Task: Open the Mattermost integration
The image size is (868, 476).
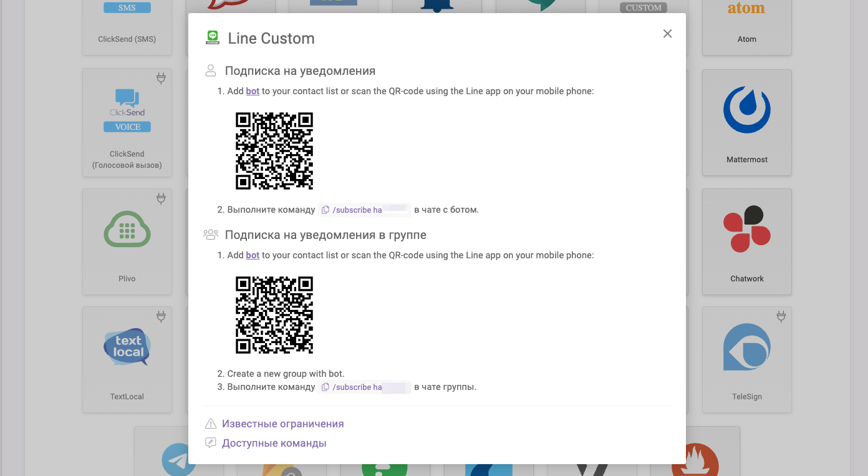Action: coord(747,122)
